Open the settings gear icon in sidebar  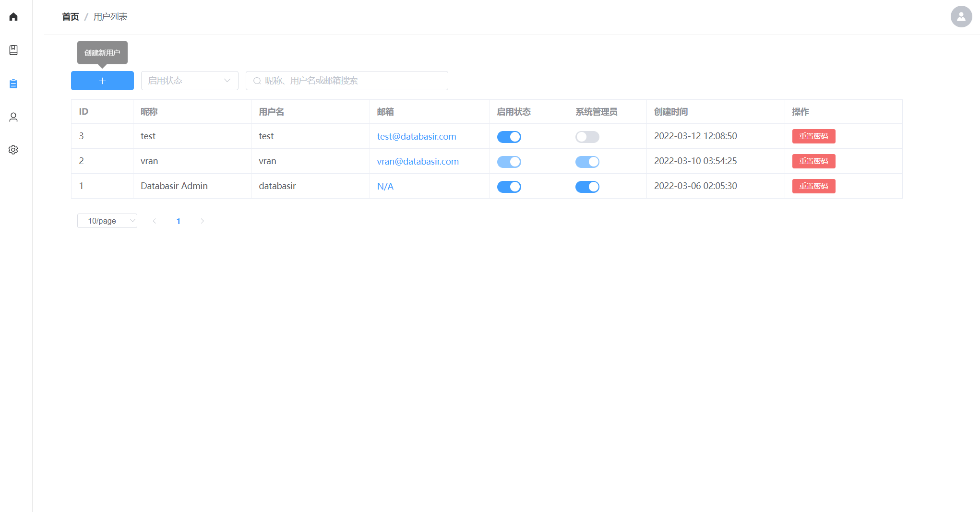[13, 150]
